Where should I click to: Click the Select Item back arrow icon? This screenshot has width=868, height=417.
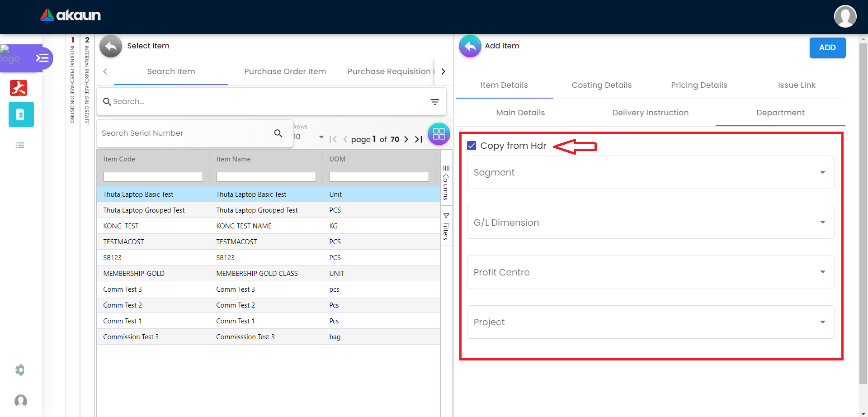111,46
